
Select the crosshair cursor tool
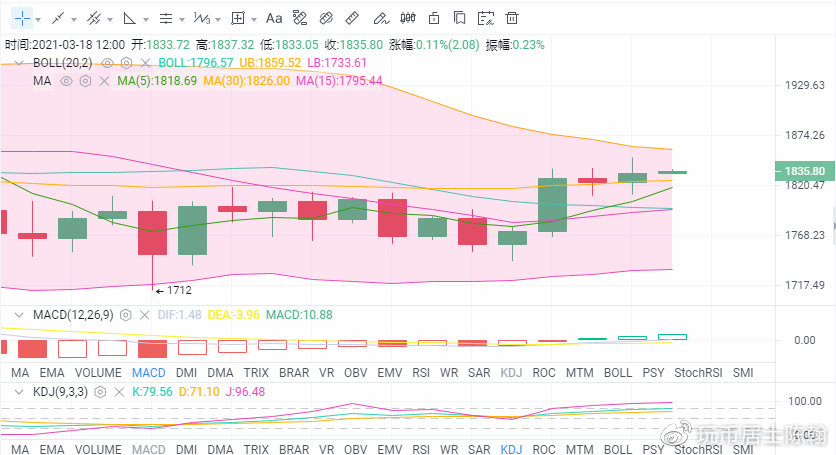pyautogui.click(x=22, y=19)
